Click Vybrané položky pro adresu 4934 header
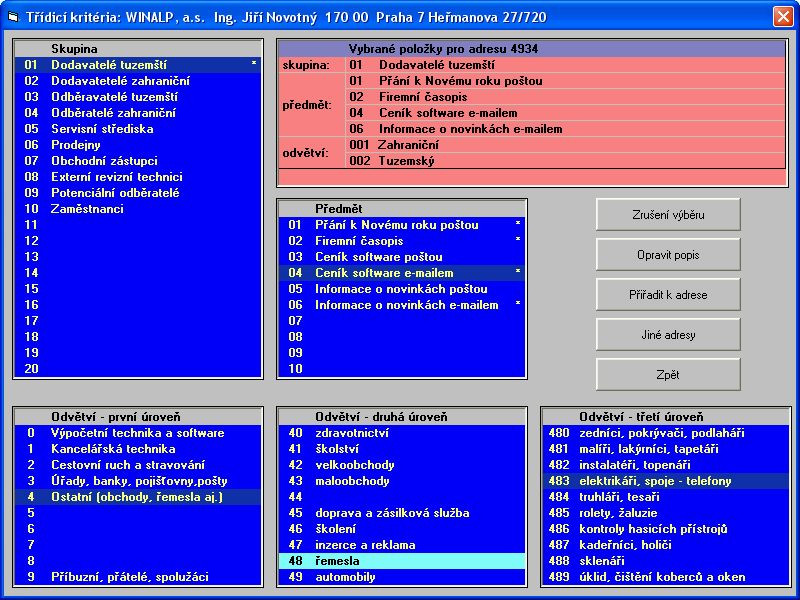The width and height of the screenshot is (800, 600). pyautogui.click(x=532, y=49)
